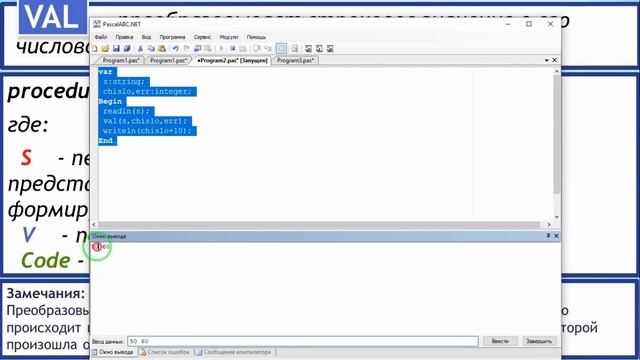Open a file using the folder icon
Image resolution: width=640 pixels, height=360 pixels.
[x=105, y=49]
